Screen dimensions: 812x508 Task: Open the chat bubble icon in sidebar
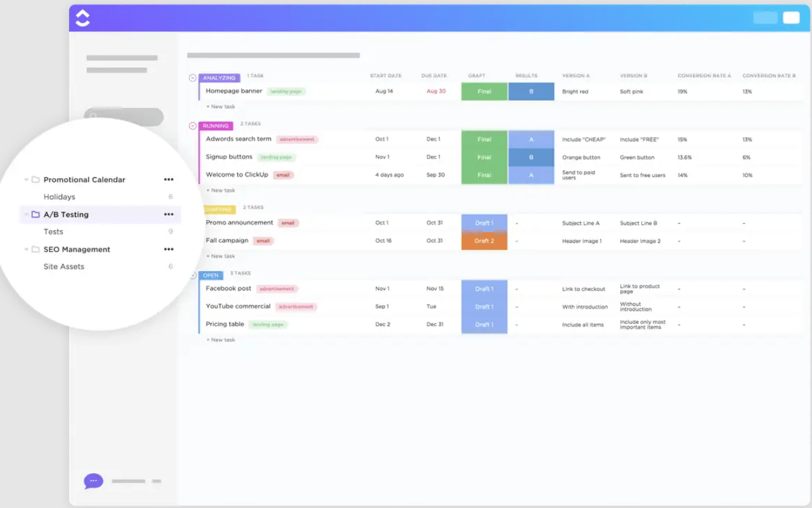coord(93,481)
